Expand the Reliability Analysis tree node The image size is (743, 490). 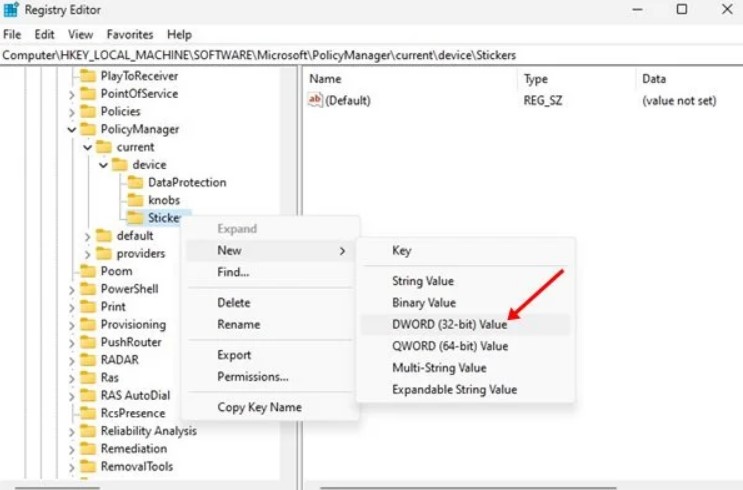click(x=72, y=432)
